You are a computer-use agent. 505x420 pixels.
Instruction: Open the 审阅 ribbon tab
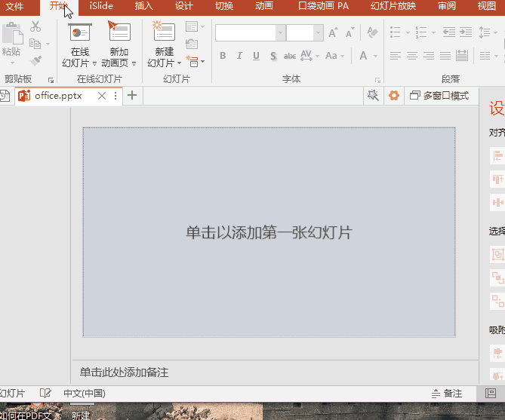(x=447, y=6)
